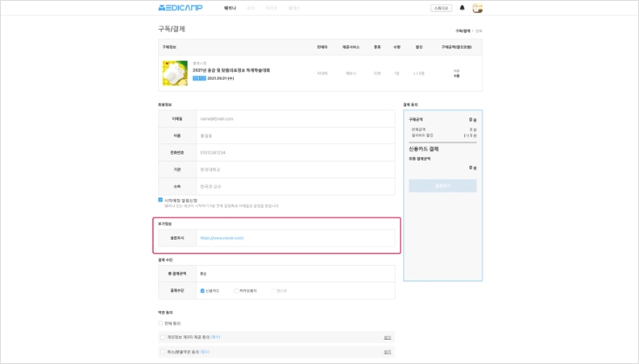639x364 pixels.
Task: Open the 라이브 menu item
Action: (x=271, y=8)
